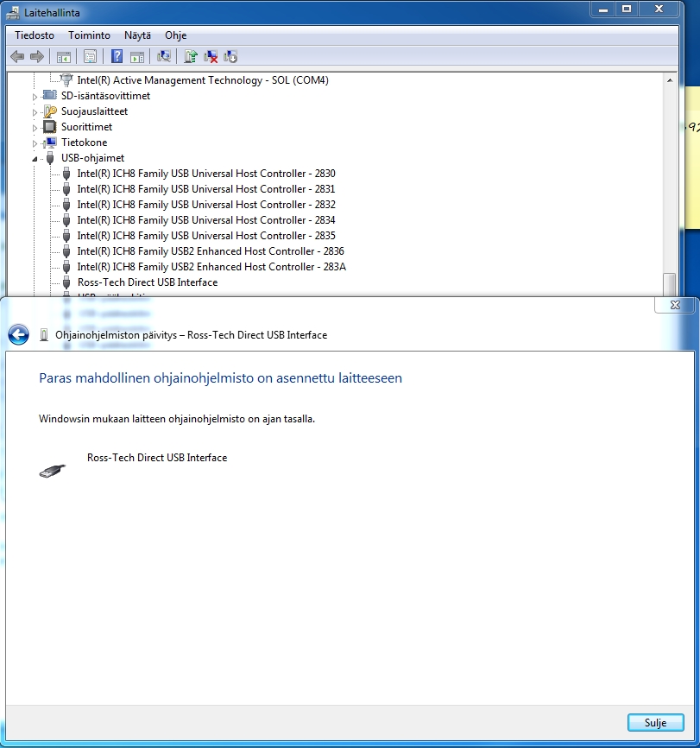Screen dimensions: 700x748
Task: Expand the Suorittimet category
Action: point(35,128)
